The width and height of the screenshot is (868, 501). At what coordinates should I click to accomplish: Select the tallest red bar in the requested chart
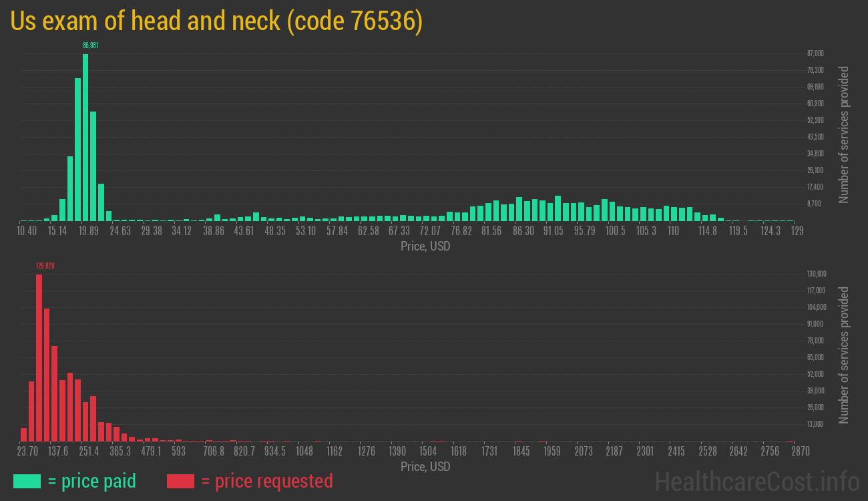tap(39, 357)
